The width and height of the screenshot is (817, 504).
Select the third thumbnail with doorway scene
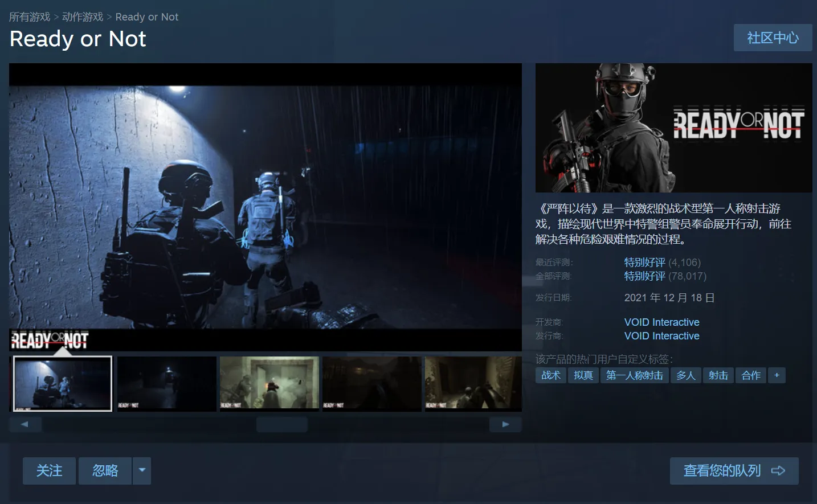pyautogui.click(x=269, y=383)
